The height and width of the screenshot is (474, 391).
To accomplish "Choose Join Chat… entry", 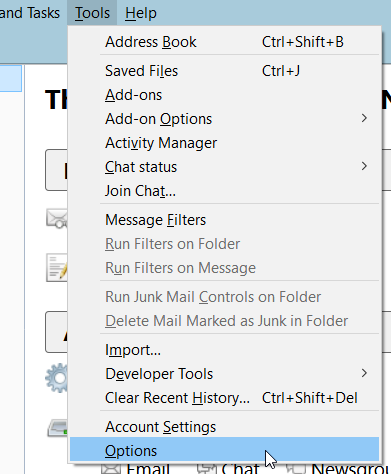I will 224,191.
